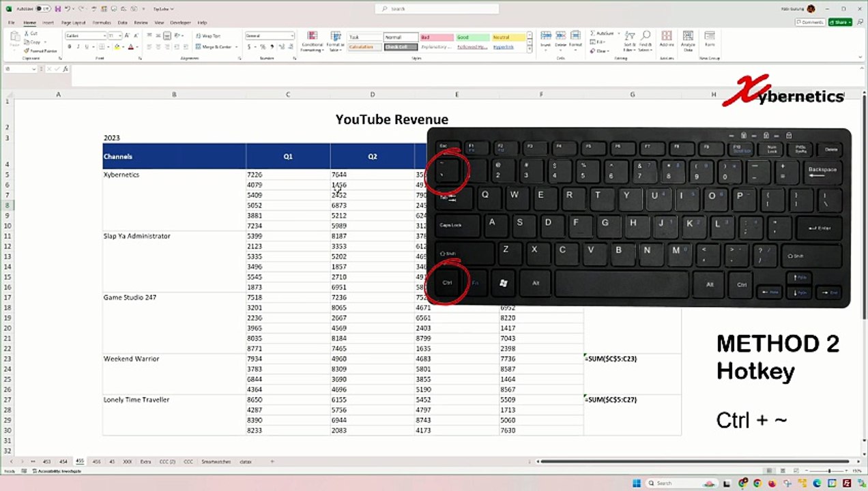The image size is (868, 491).
Task: Expand the cell styles gallery
Action: (x=530, y=50)
